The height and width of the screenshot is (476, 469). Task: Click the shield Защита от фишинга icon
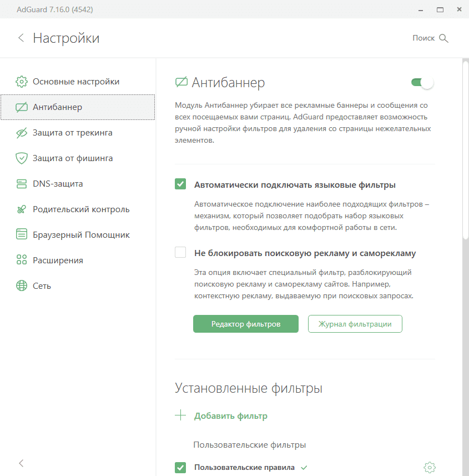(22, 158)
